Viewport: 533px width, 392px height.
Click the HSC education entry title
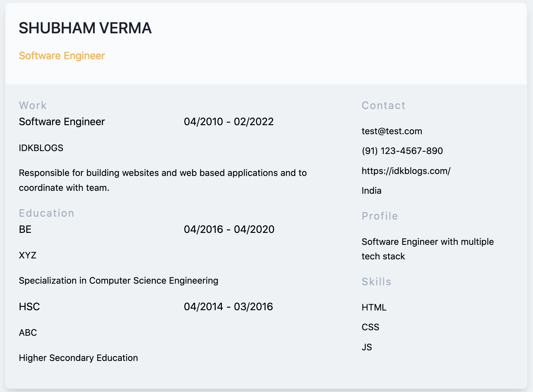click(29, 307)
